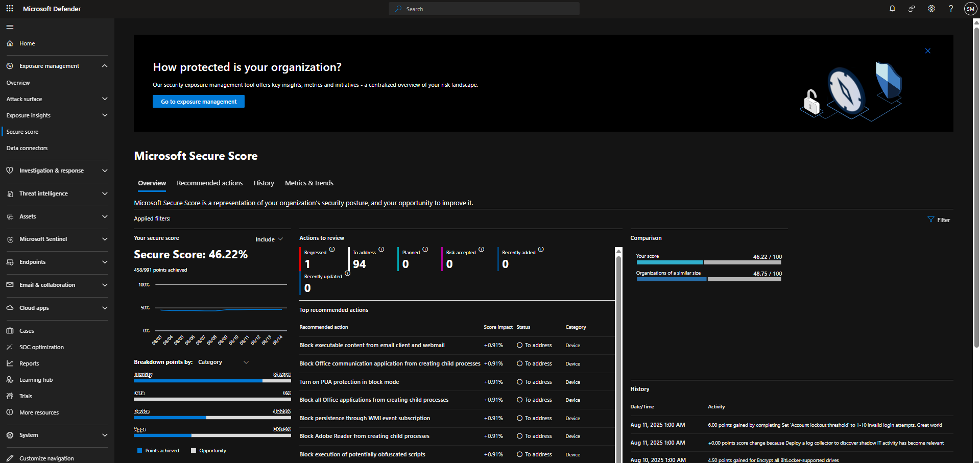
Task: Click the More resources info icon
Action: [10, 412]
